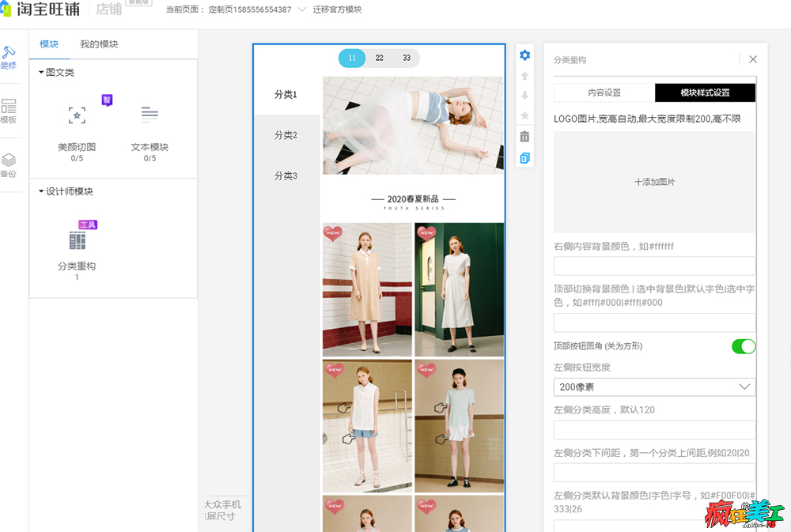
Task: Click the 店铺 header label
Action: tap(109, 9)
